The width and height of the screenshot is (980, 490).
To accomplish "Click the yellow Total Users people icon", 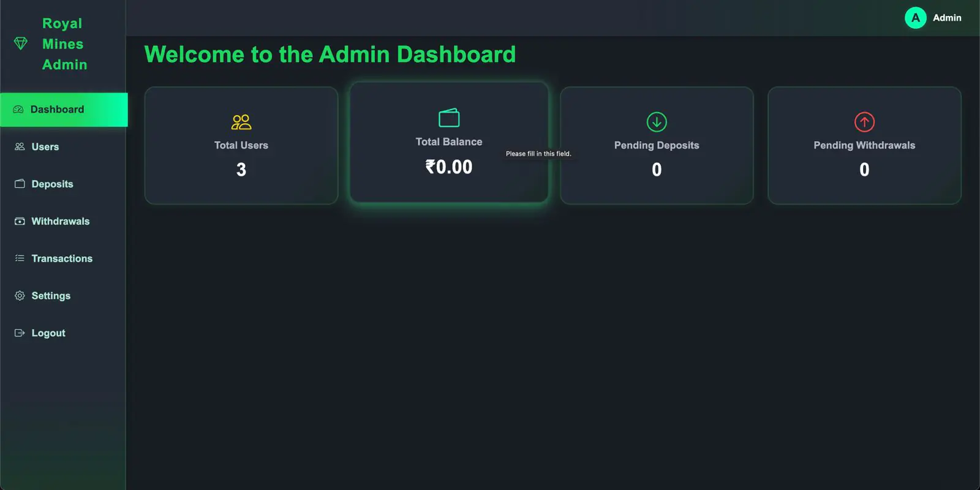I will pyautogui.click(x=241, y=122).
